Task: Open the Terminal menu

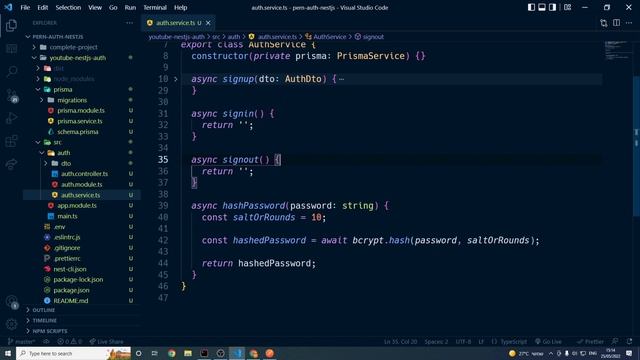Action: coord(155,7)
